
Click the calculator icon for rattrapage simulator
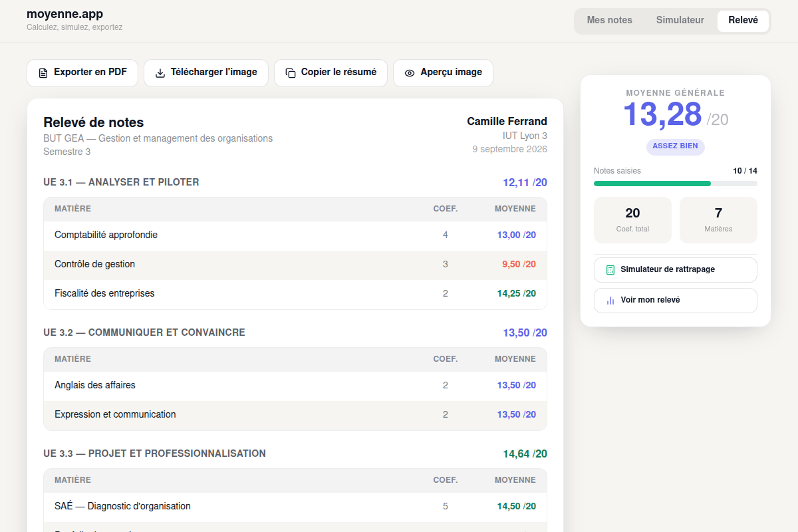[x=610, y=270]
